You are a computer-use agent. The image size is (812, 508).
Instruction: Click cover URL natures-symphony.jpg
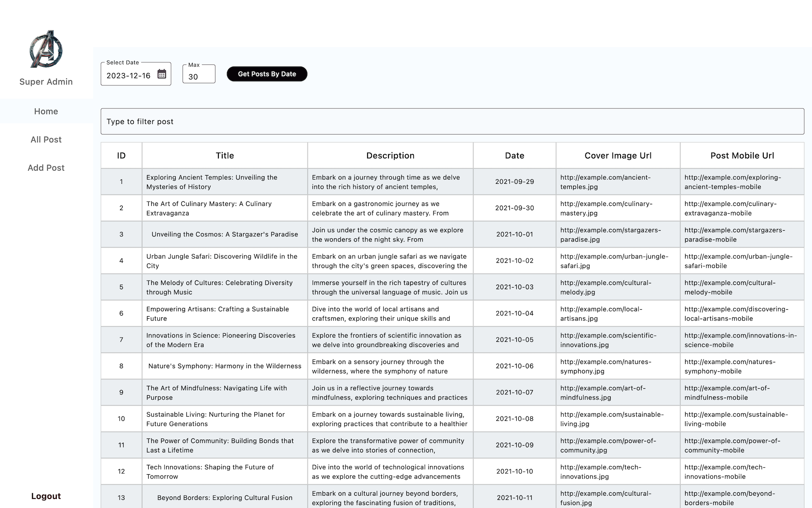[x=606, y=367]
